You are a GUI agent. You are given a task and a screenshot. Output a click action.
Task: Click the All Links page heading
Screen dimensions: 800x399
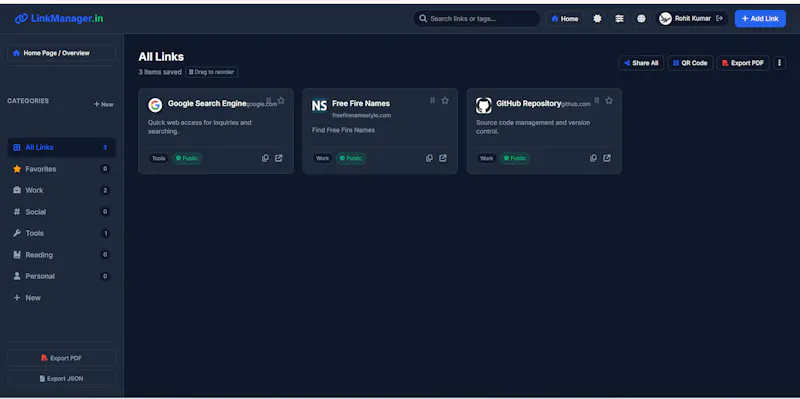pos(161,57)
